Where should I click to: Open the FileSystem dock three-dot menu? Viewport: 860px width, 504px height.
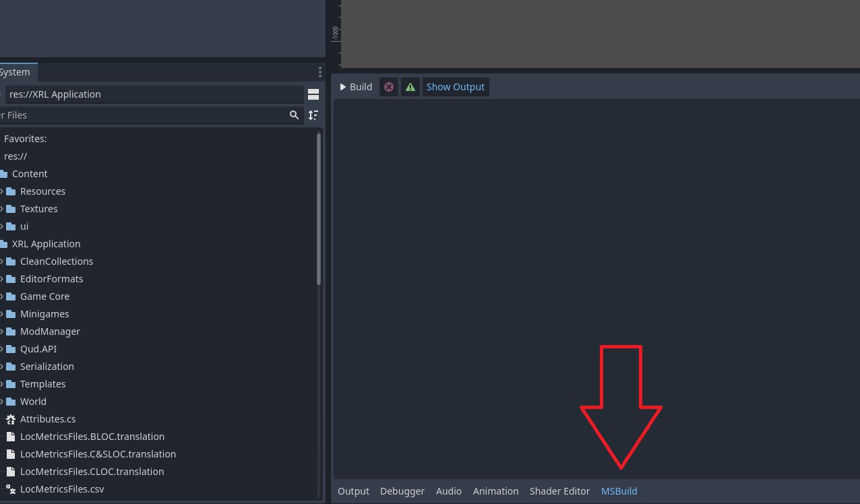click(320, 72)
